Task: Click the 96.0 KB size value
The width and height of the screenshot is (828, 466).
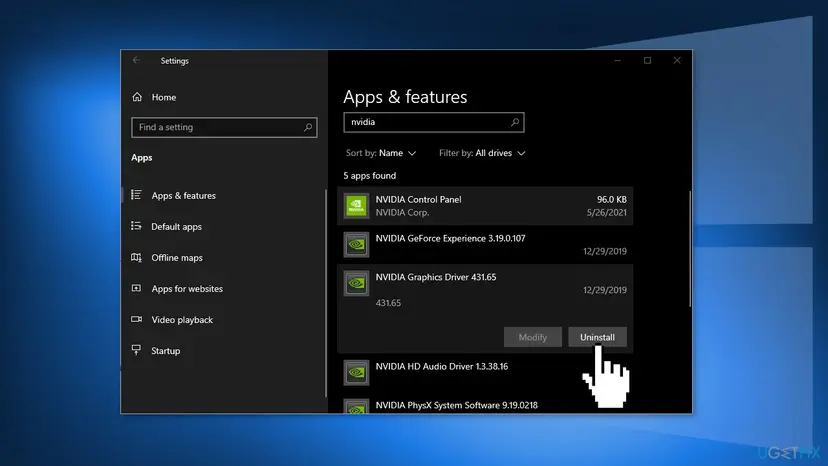Action: pos(611,200)
